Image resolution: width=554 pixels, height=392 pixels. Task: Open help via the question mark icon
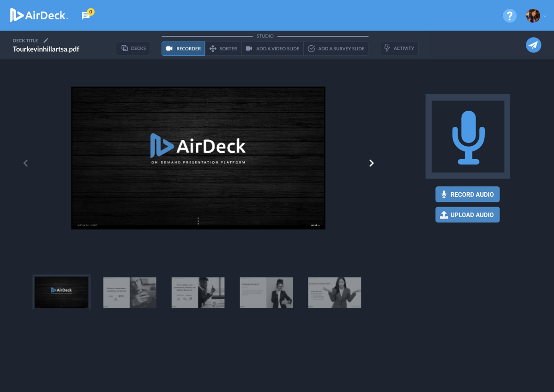(x=510, y=16)
